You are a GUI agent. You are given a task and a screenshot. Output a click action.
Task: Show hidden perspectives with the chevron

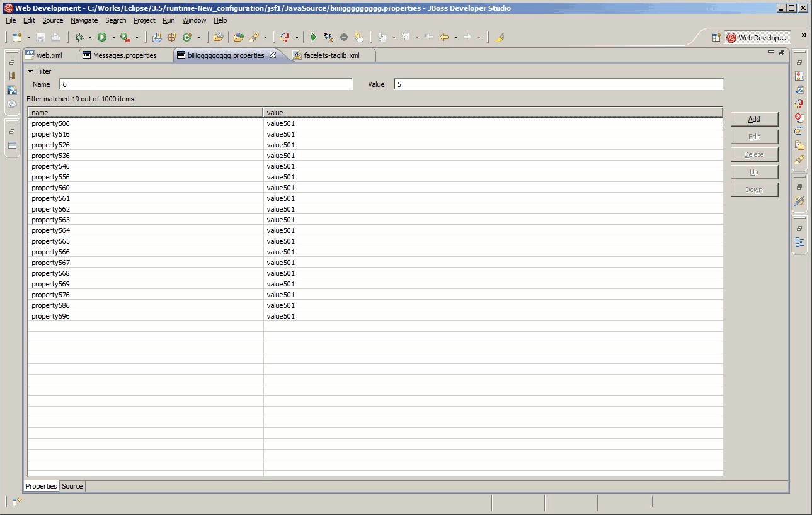click(x=804, y=35)
